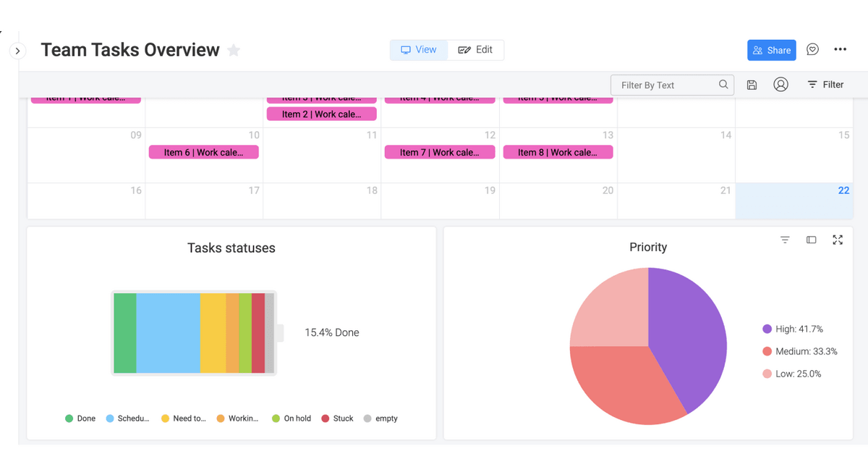The width and height of the screenshot is (868, 475).
Task: Star the Team Tasks Overview board
Action: tap(234, 51)
